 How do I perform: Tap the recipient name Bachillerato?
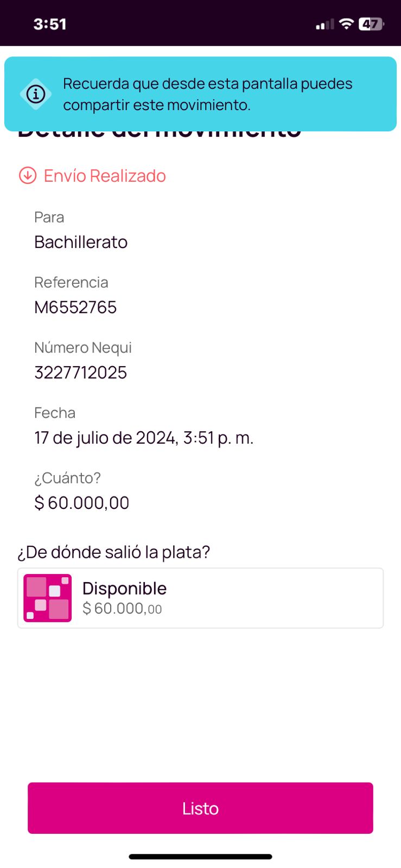[x=81, y=242]
